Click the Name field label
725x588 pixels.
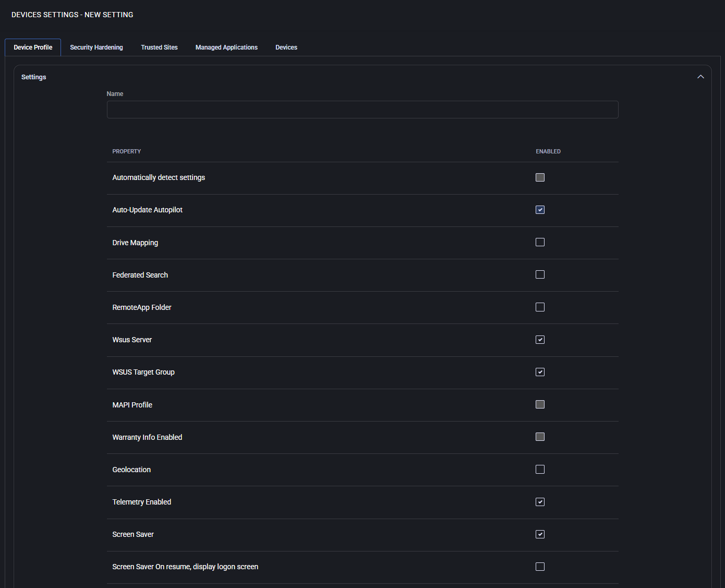[115, 94]
